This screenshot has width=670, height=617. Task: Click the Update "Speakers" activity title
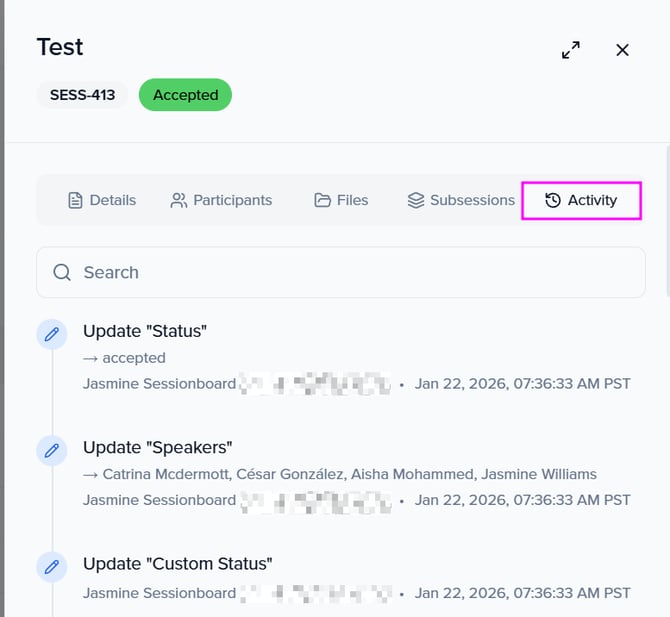pos(156,447)
